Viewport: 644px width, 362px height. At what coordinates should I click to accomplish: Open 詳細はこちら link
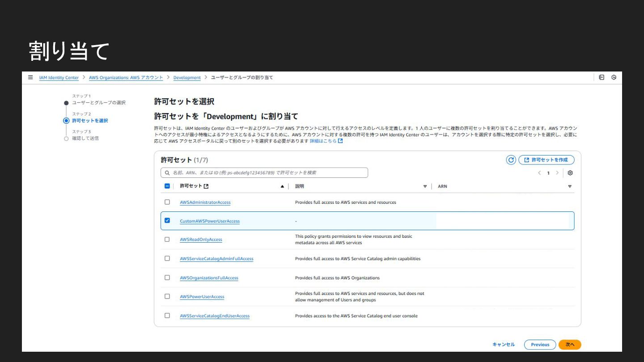pos(326,141)
